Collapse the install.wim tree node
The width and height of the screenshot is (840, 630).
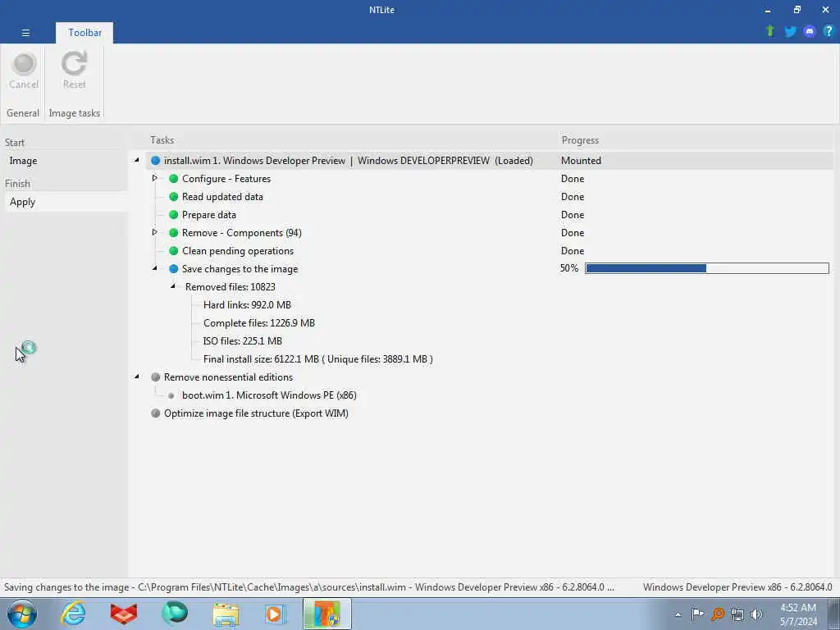tap(137, 160)
